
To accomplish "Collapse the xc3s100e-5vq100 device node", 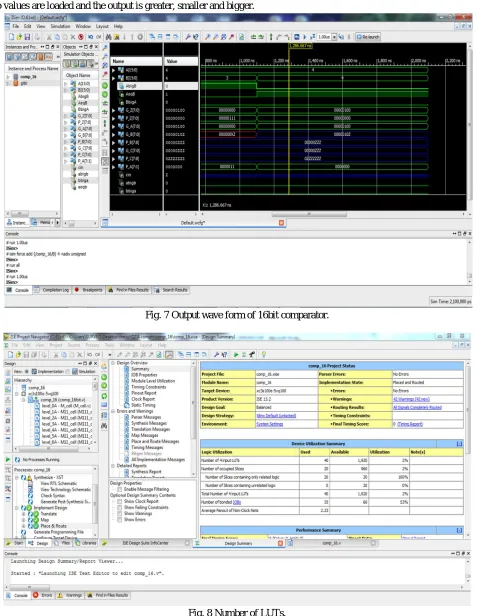I will point(17,394).
